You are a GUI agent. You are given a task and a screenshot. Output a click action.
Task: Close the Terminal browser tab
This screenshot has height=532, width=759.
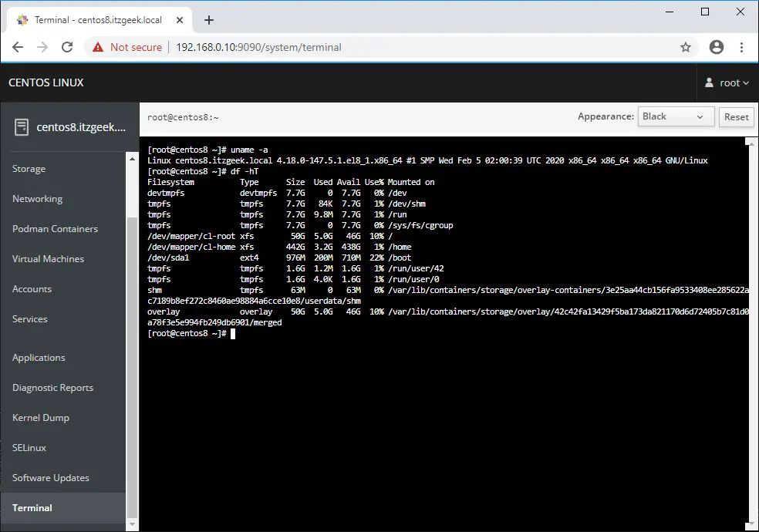180,20
